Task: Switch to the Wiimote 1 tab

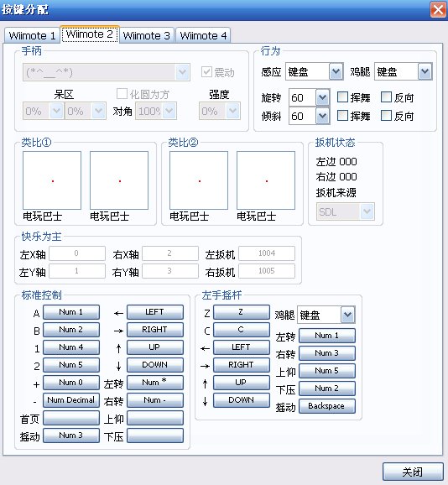Action: click(x=32, y=35)
